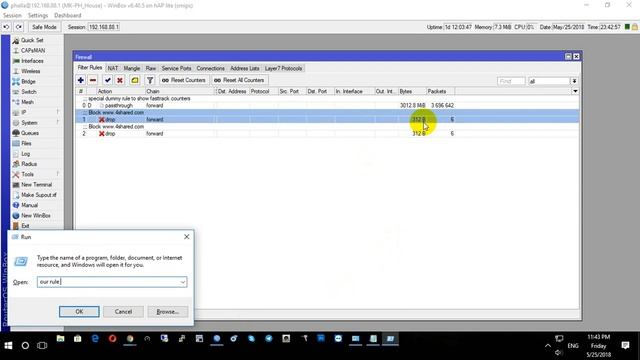
Task: Select rule 2 drop forward row
Action: pos(327,133)
